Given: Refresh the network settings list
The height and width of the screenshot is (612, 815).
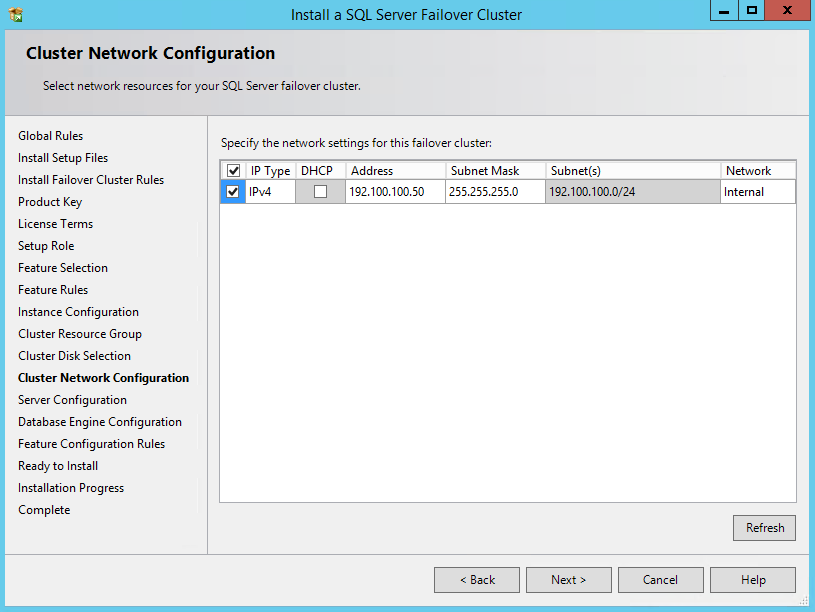Looking at the screenshot, I should coord(764,528).
